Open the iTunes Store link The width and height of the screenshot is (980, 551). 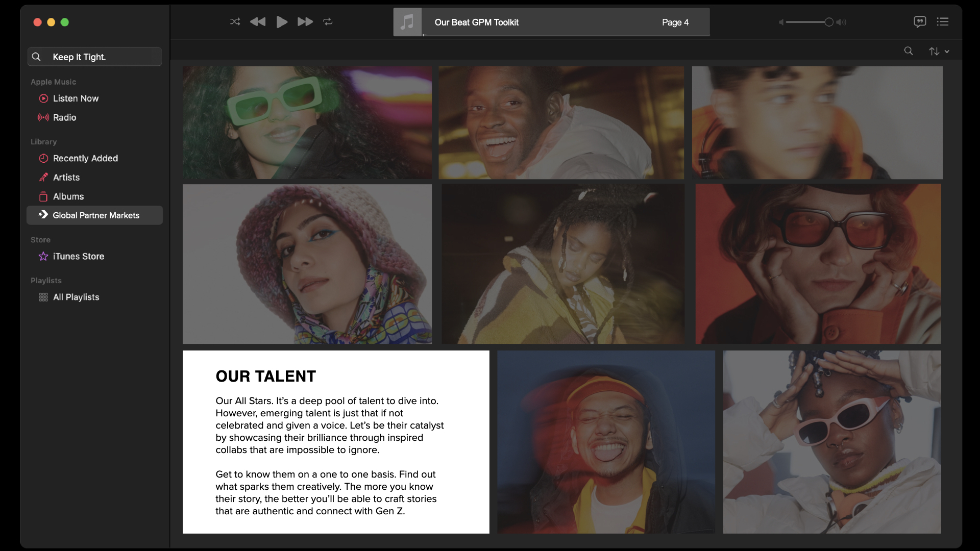[x=78, y=257]
